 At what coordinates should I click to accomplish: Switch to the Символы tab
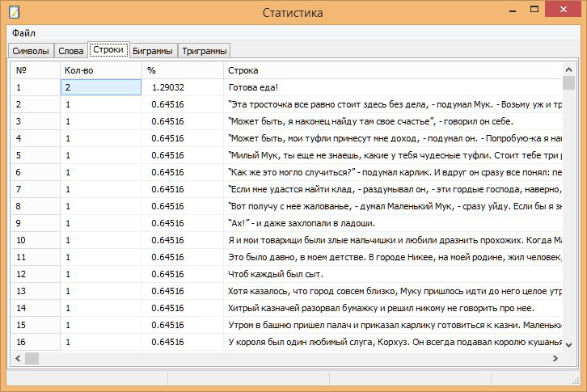(x=31, y=51)
